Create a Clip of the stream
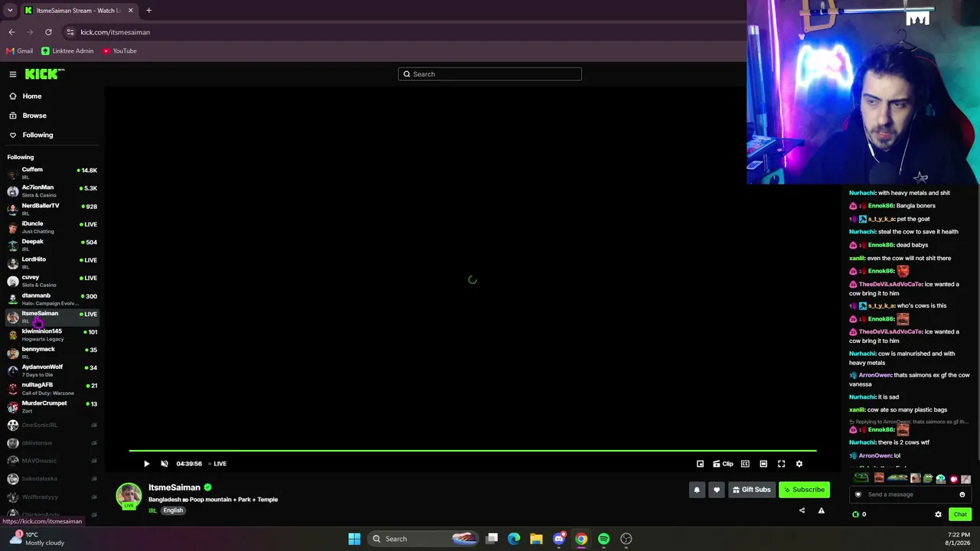Screen dimensions: 980x551 723,464
